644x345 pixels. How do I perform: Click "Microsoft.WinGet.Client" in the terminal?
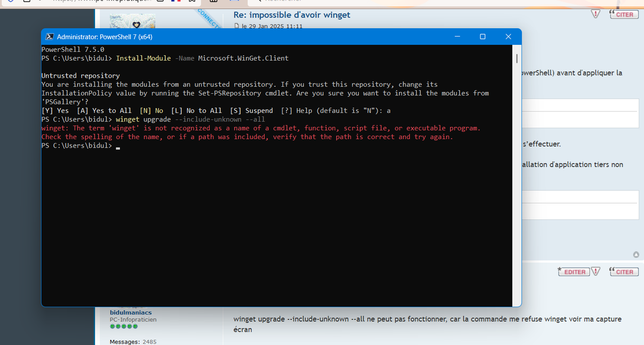coord(243,58)
